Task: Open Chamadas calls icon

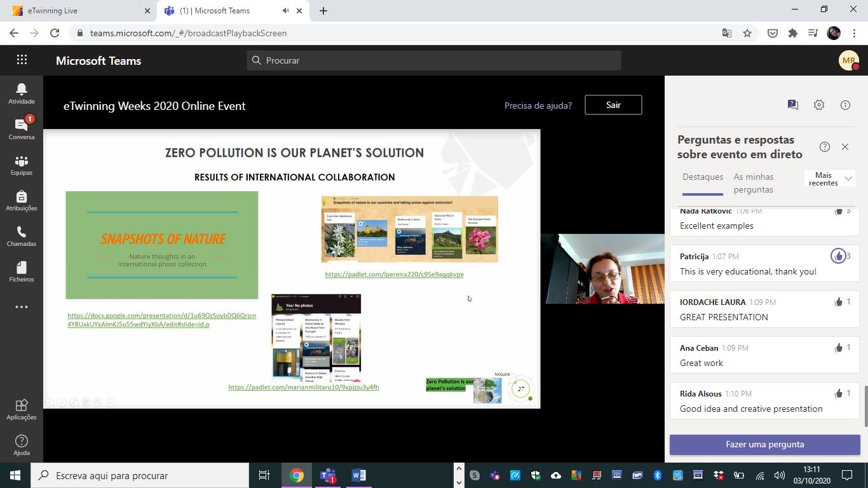Action: [x=22, y=236]
